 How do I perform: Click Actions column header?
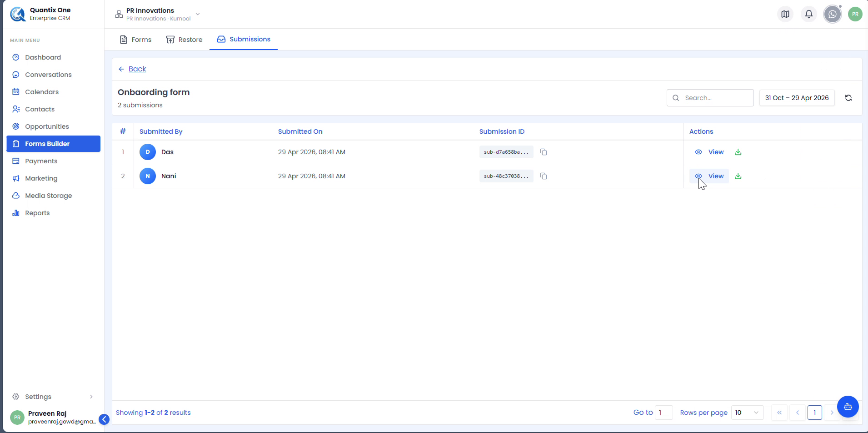(701, 131)
